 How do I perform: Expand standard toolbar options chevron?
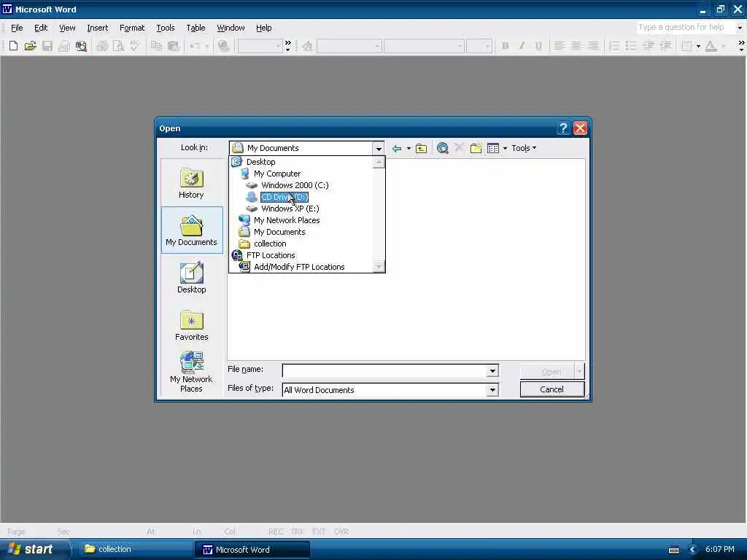[x=287, y=46]
